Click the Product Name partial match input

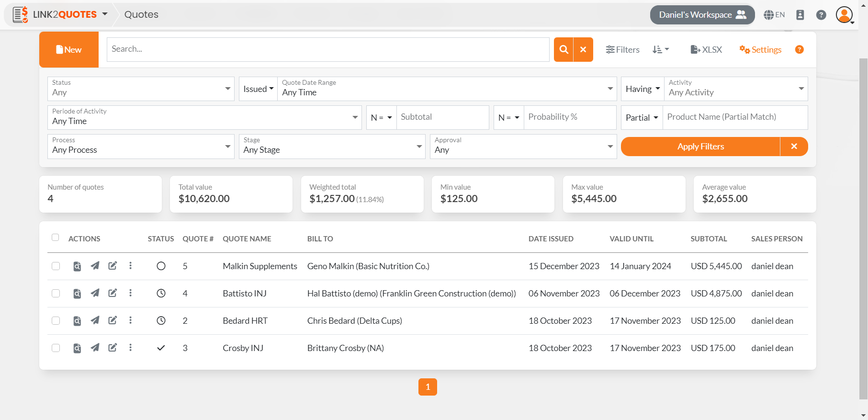pos(735,117)
